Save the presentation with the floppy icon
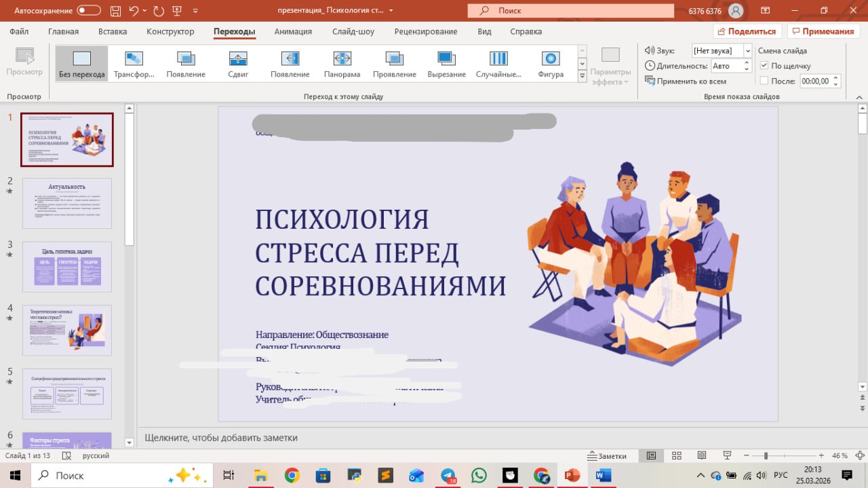 coord(115,10)
